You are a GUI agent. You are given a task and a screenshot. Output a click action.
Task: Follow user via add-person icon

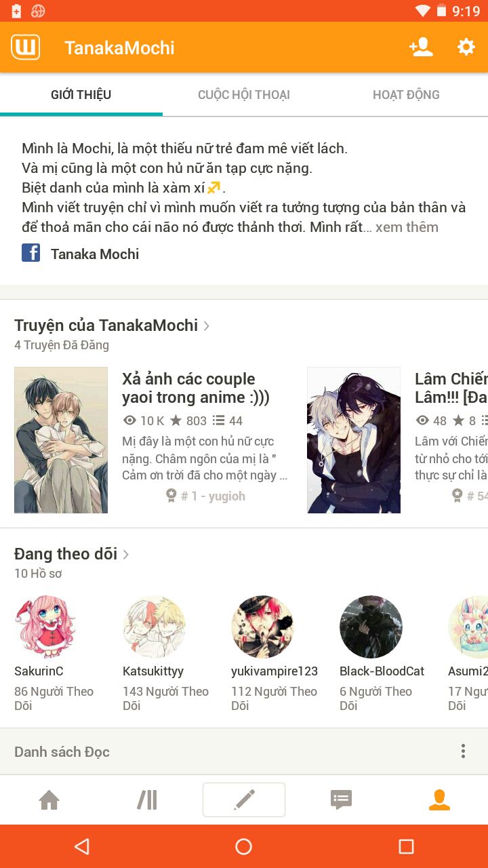click(x=421, y=47)
